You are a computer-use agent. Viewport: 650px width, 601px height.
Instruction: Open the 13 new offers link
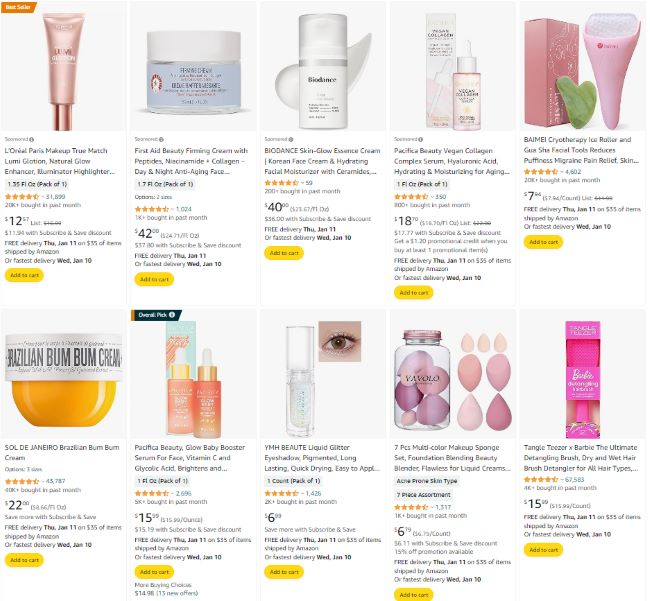click(x=178, y=593)
